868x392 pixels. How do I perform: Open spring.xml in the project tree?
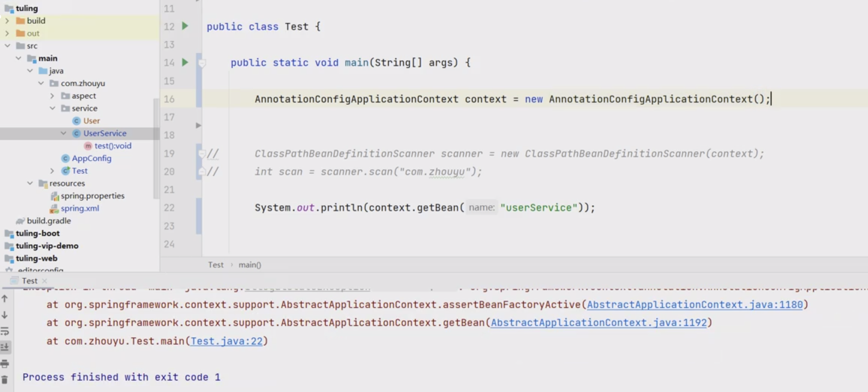[x=80, y=208]
